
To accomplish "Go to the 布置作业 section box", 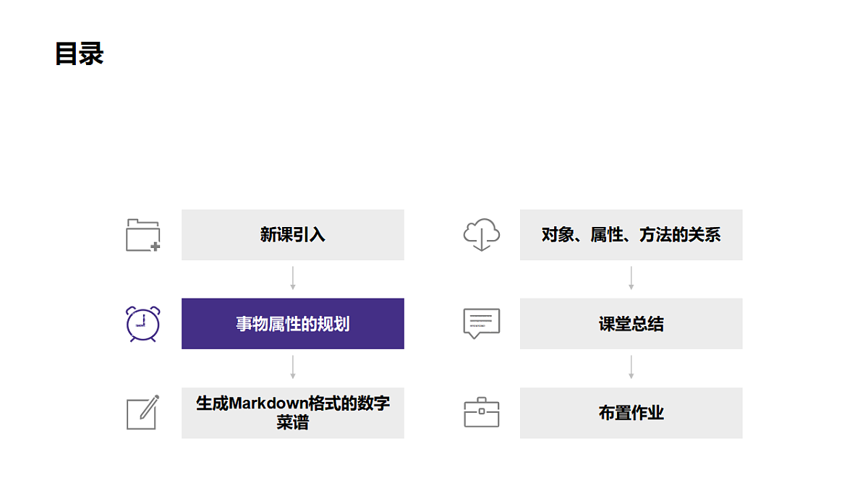I will click(631, 413).
